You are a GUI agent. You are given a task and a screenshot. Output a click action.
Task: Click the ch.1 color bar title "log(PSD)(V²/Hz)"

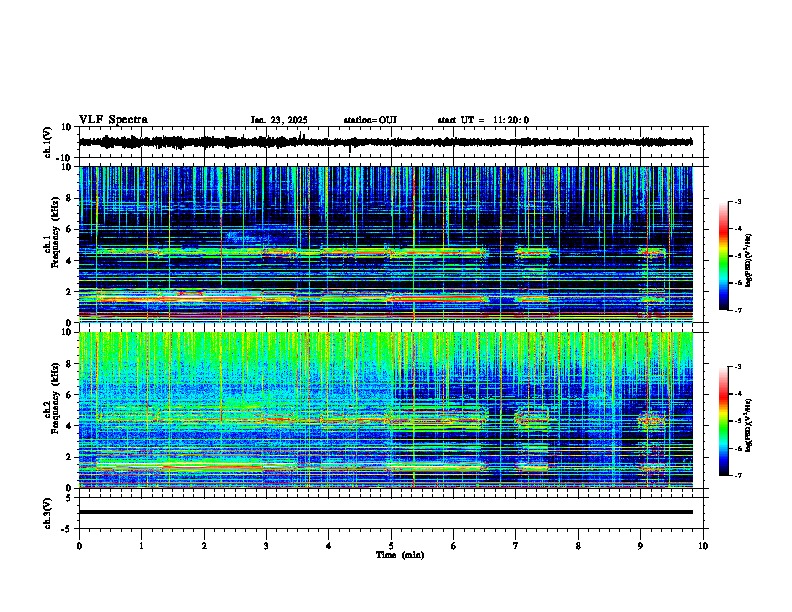pos(749,260)
